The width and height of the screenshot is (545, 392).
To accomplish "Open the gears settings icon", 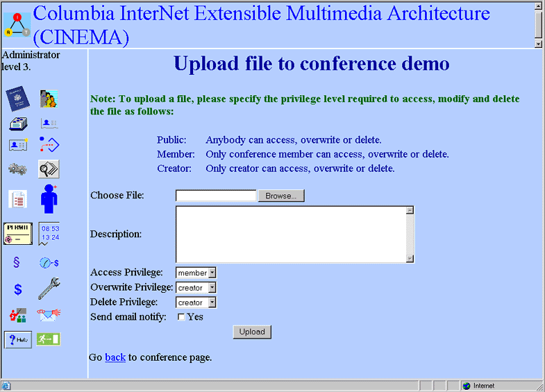I will coord(17,169).
